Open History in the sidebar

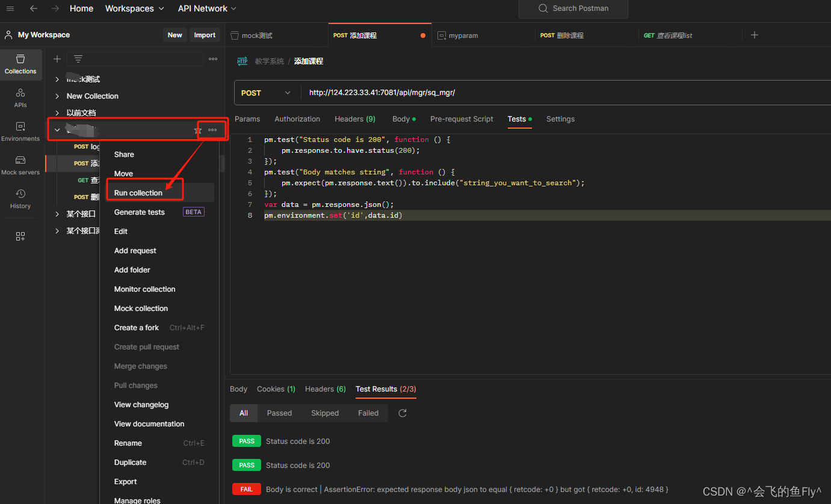(20, 199)
